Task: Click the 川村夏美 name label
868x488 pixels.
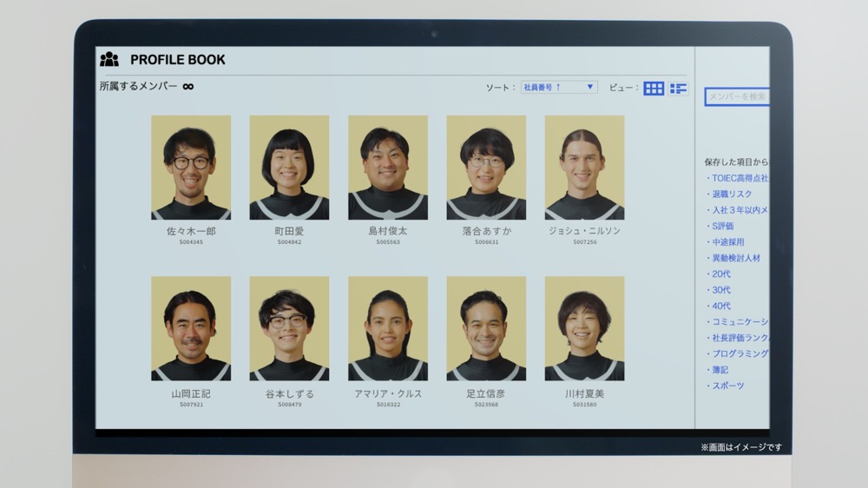Action: pyautogui.click(x=584, y=394)
